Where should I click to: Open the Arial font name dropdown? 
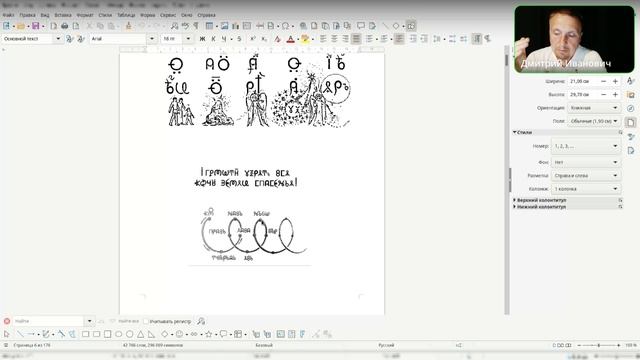pyautogui.click(x=152, y=39)
